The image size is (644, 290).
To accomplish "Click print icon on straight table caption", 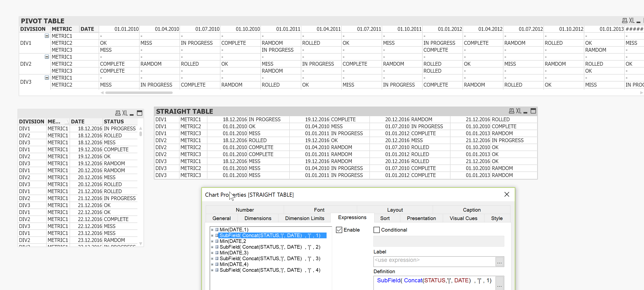I will tap(511, 111).
